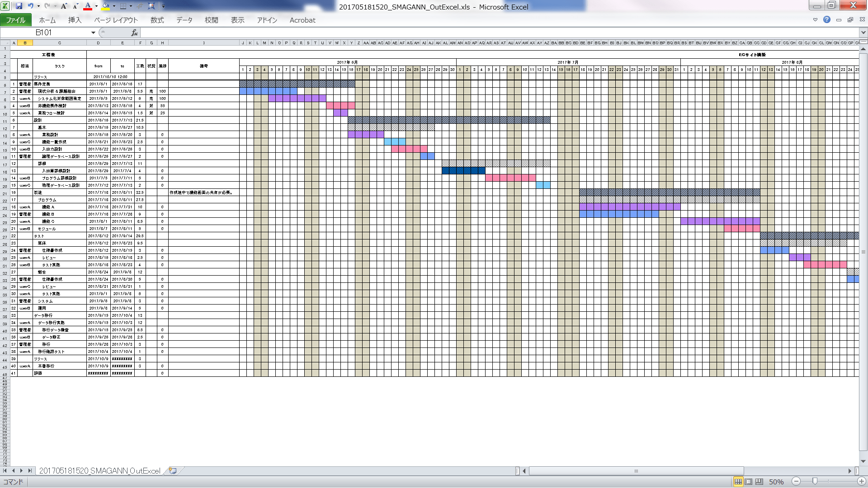Click the insert new worksheet tab icon
The height and width of the screenshot is (488, 868).
click(x=173, y=471)
